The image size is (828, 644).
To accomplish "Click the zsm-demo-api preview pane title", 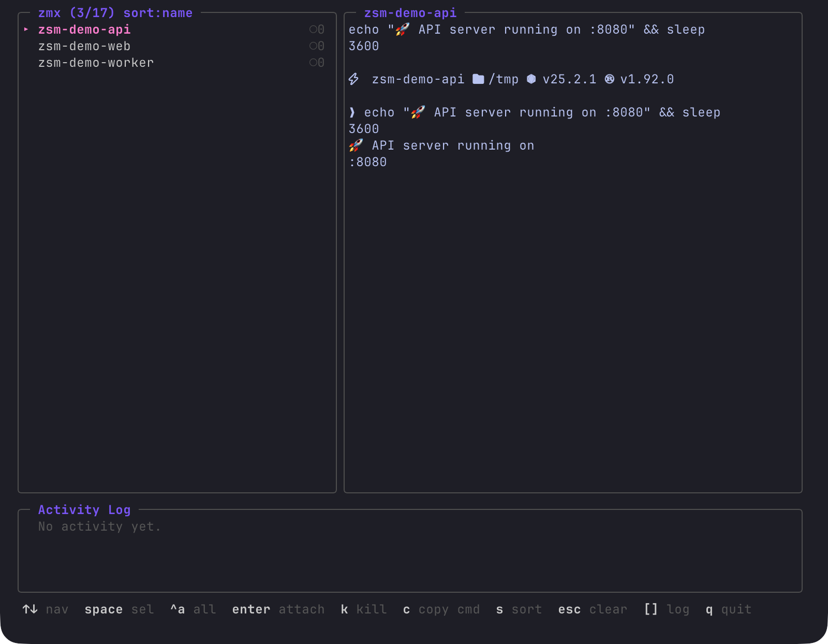I will pyautogui.click(x=410, y=13).
